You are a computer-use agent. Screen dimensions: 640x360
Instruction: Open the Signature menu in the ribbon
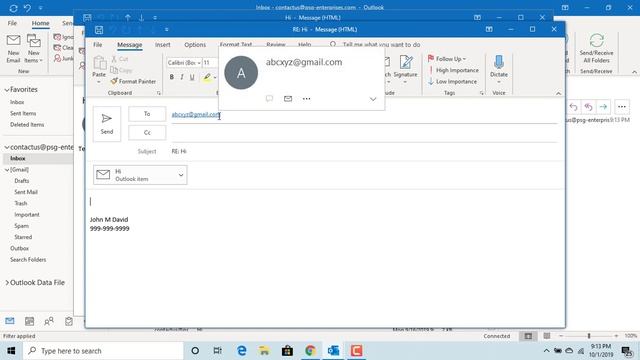tap(405, 69)
